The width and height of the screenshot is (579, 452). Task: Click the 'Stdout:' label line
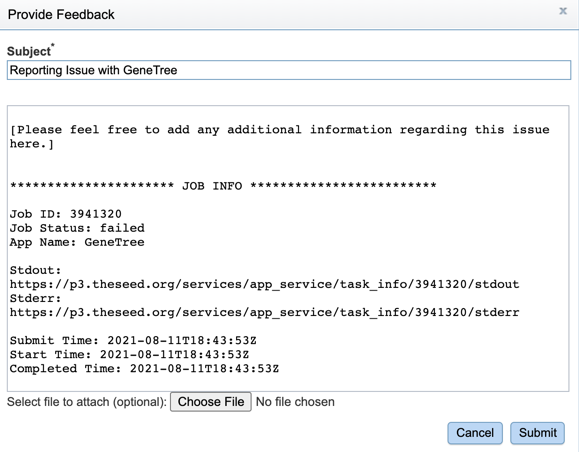click(35, 270)
